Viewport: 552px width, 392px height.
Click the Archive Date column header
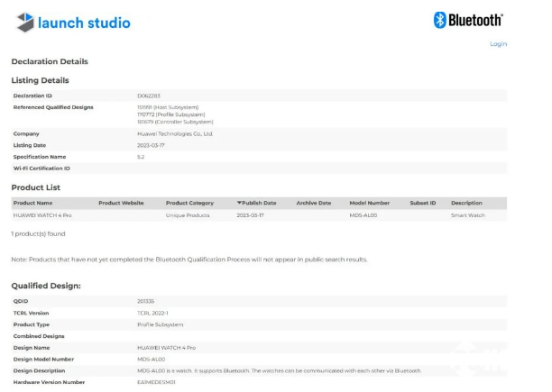(x=314, y=203)
